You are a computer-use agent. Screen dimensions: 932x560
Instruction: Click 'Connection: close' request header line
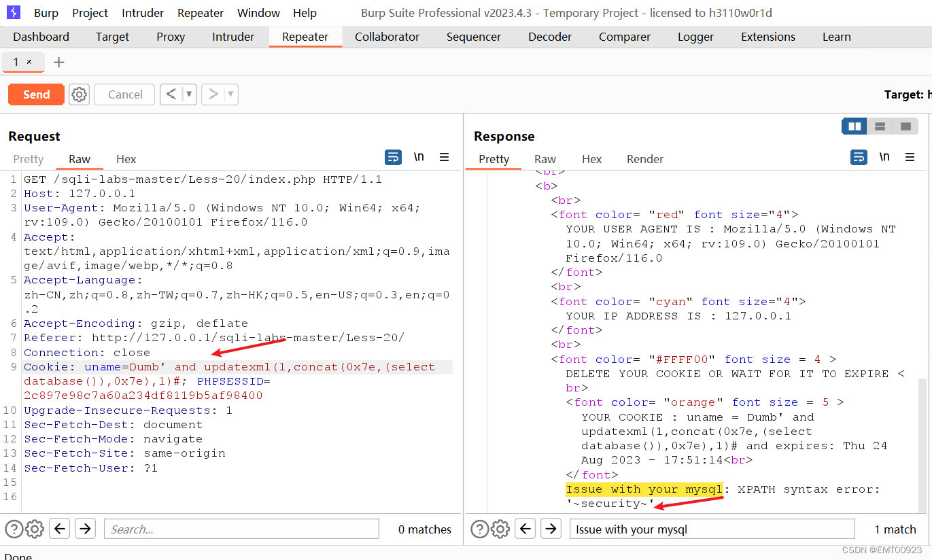(87, 353)
